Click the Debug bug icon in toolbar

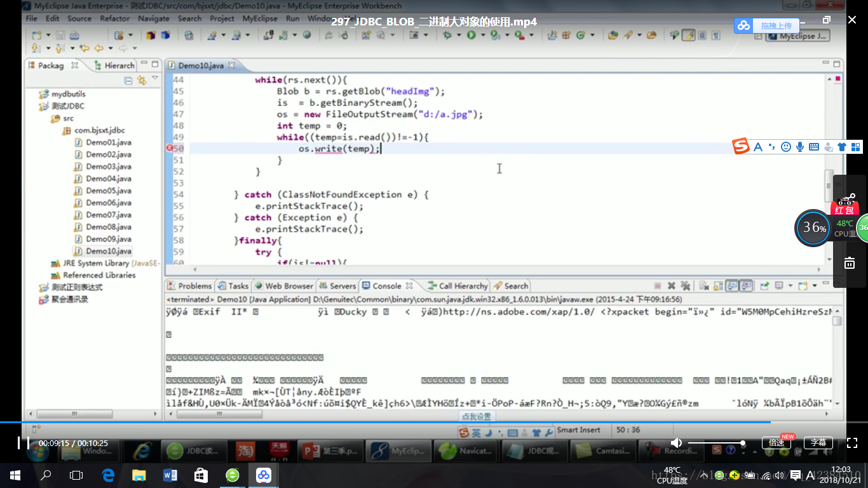[447, 36]
